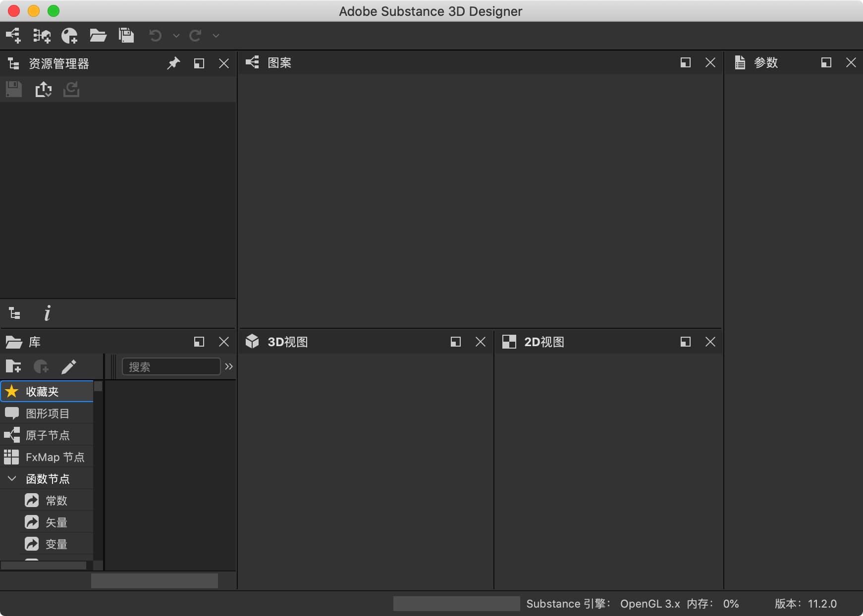Image resolution: width=863 pixels, height=616 pixels.
Task: Switch to the info tab icon in explorer
Action: click(47, 313)
